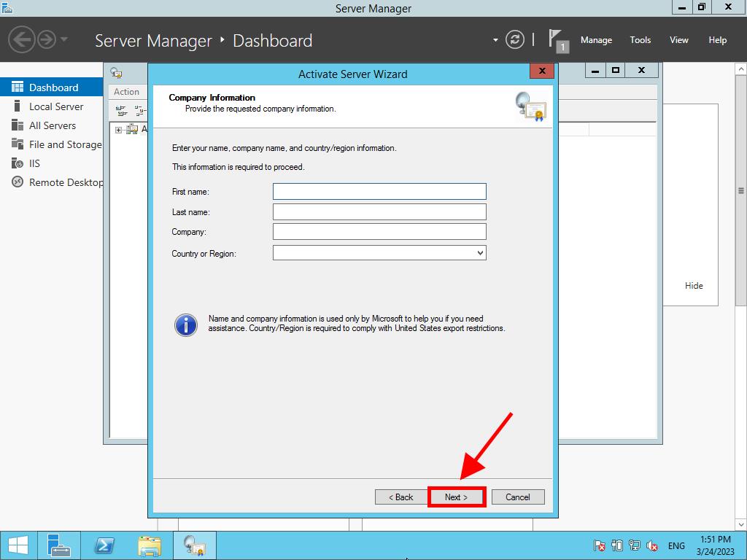Click the Action Center flag tray icon
Viewport: 747px width, 560px height.
tap(600, 545)
